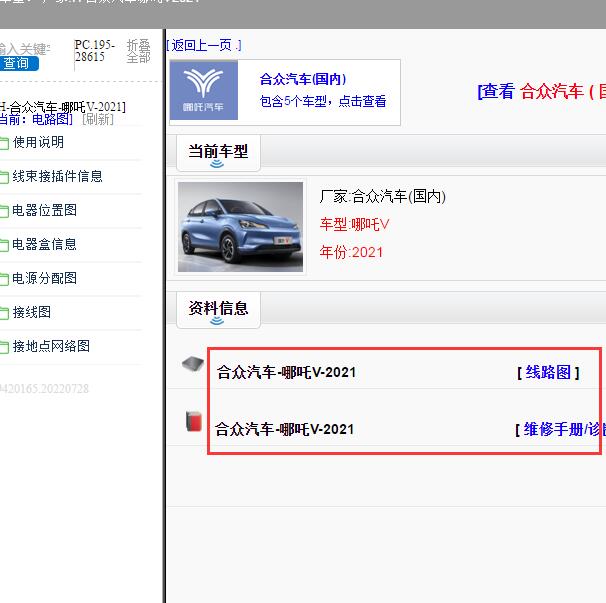The height and width of the screenshot is (603, 606).
Task: Click 合众汽车-哪吒V-2021 title in 维修手册 row
Action: [x=284, y=429]
